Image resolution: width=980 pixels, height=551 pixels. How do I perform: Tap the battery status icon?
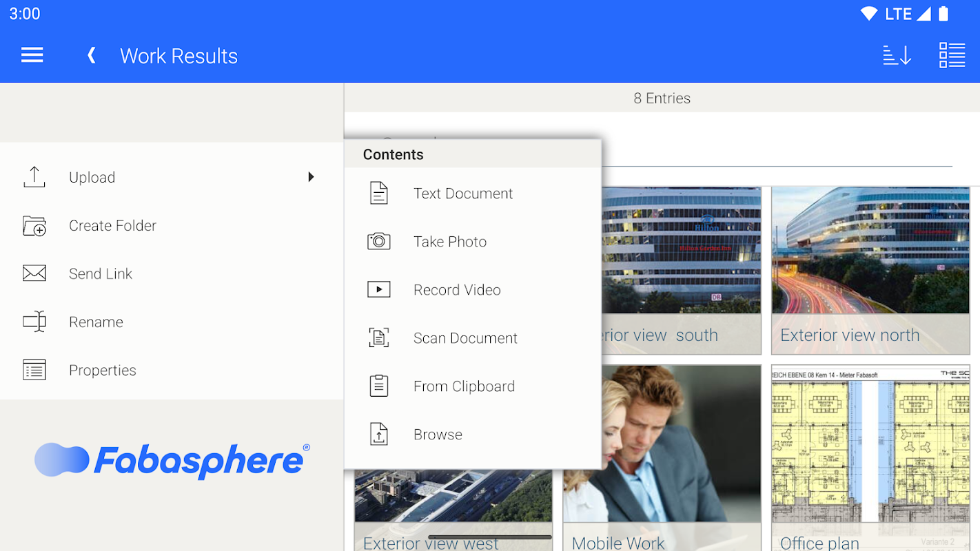pyautogui.click(x=943, y=14)
